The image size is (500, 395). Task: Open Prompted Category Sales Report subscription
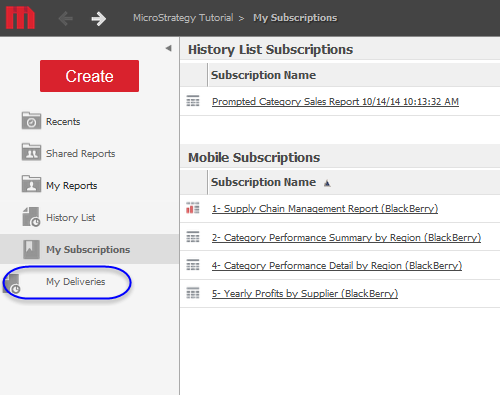pos(335,101)
